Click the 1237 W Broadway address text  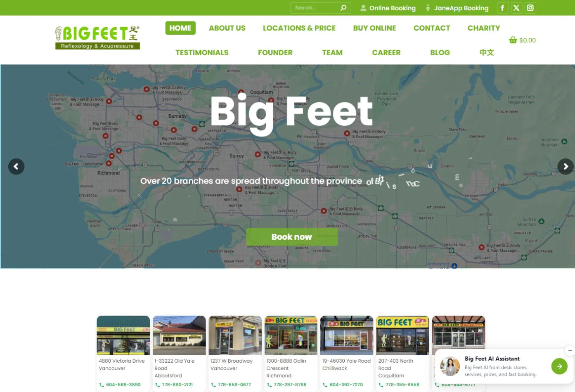[232, 365]
